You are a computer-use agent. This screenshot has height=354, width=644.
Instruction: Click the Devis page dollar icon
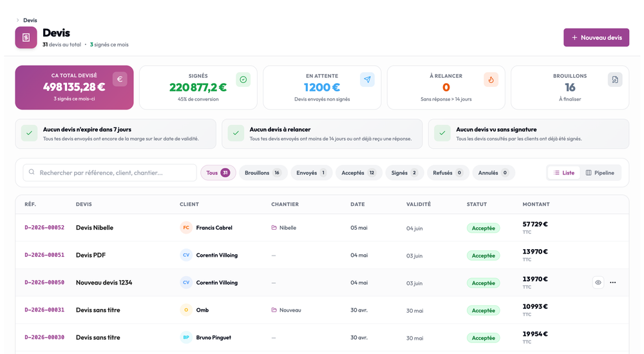tap(26, 37)
